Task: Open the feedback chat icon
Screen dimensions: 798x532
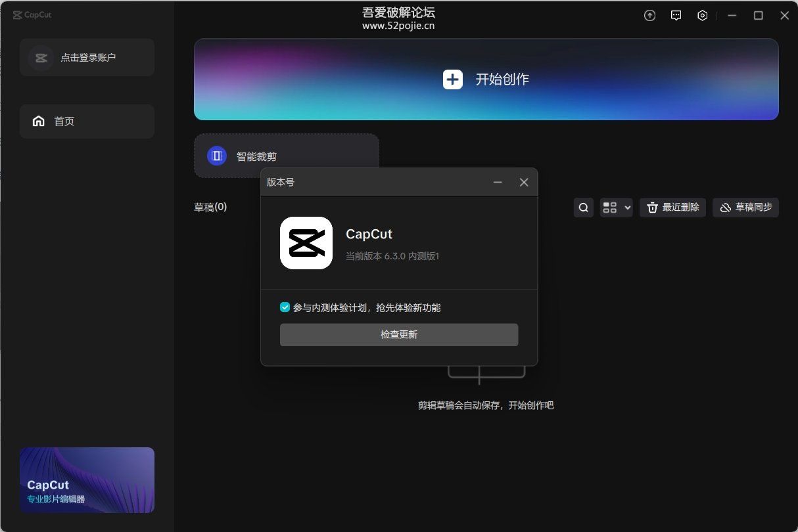Action: 676,16
